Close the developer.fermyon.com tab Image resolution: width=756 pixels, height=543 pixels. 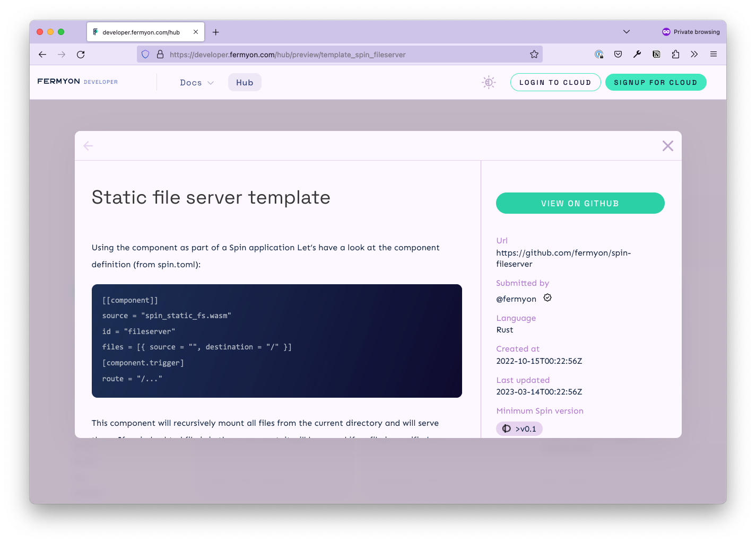pos(196,32)
